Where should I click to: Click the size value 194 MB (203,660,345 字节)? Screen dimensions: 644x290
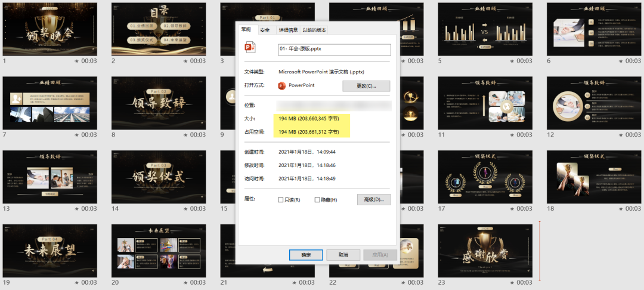click(309, 119)
